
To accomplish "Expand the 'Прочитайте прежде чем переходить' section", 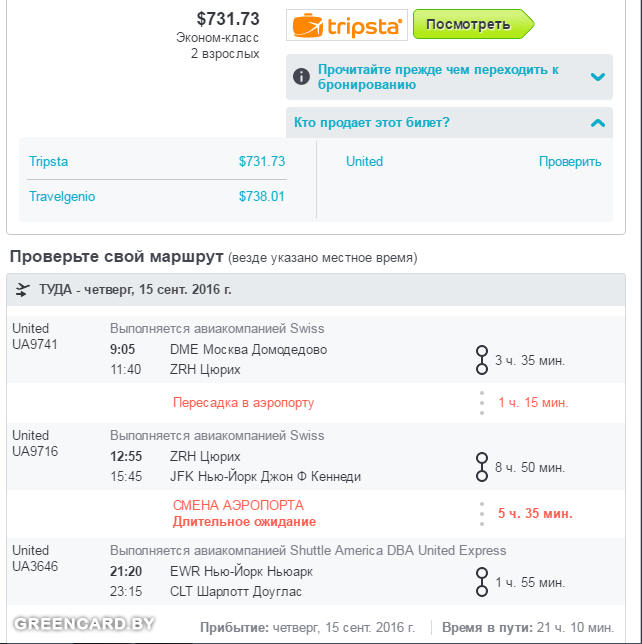I will click(598, 77).
